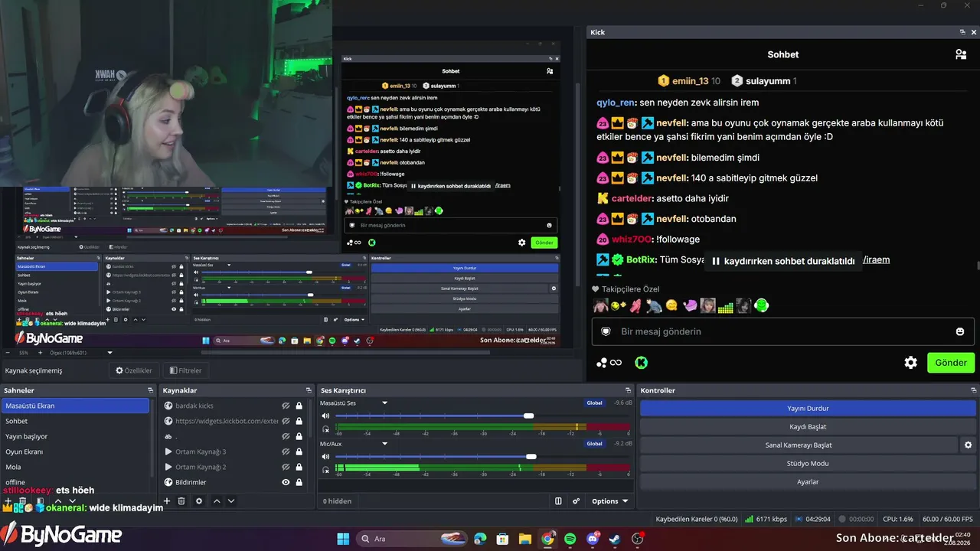Image resolution: width=980 pixels, height=551 pixels.
Task: Undock the Kaynaklar panel
Action: [309, 390]
